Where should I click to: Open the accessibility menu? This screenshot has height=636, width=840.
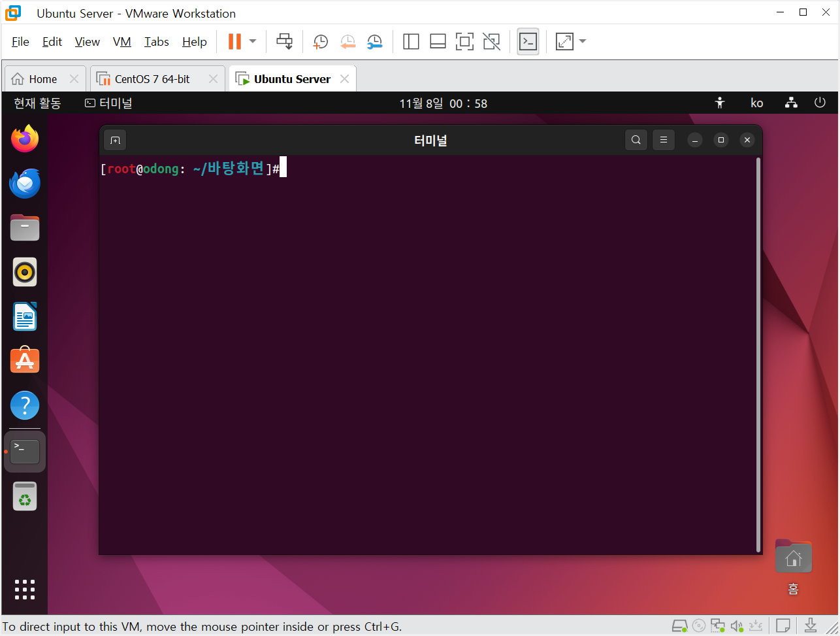click(720, 103)
